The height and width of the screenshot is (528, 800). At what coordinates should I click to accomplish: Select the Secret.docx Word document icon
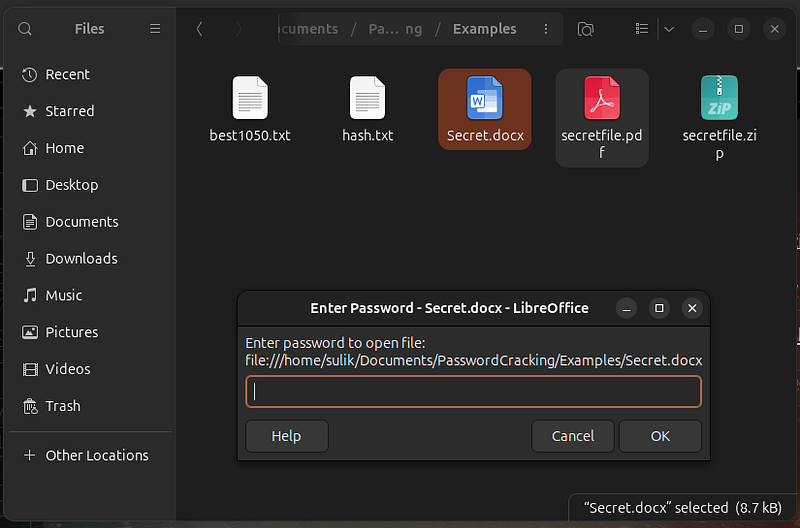pyautogui.click(x=485, y=97)
